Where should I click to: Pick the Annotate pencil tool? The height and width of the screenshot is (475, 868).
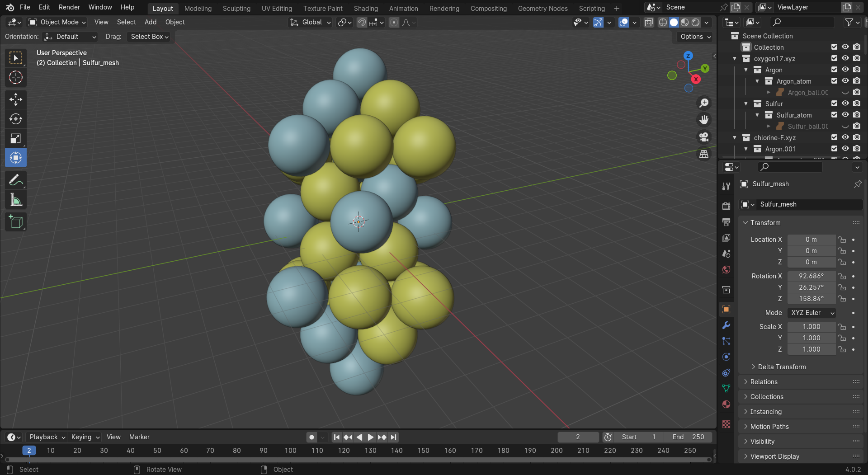16,180
